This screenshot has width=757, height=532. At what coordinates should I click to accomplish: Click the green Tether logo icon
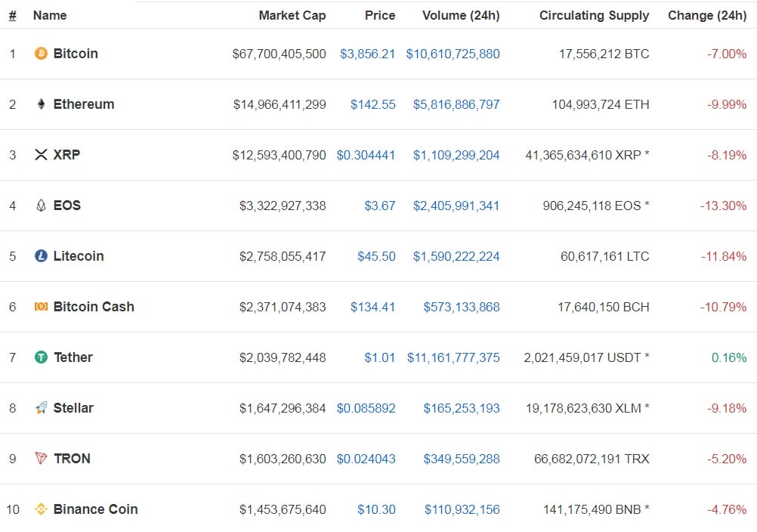click(x=41, y=357)
